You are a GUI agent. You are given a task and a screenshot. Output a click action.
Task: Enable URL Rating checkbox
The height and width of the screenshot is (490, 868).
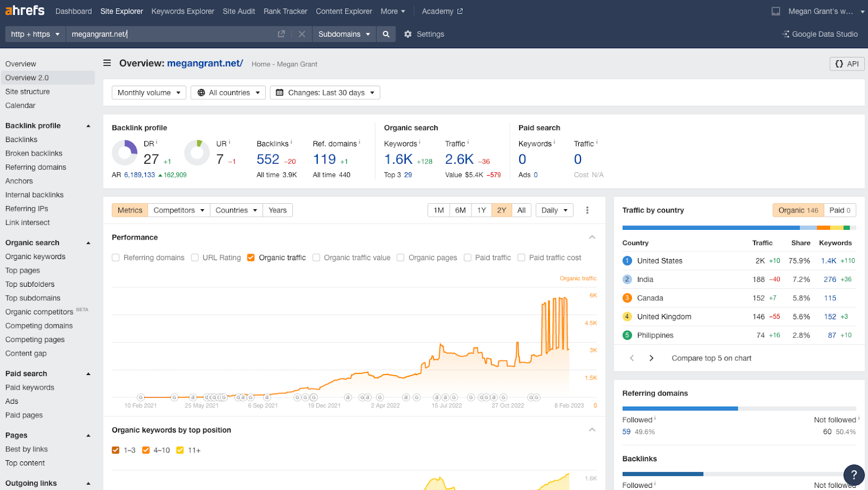(195, 258)
